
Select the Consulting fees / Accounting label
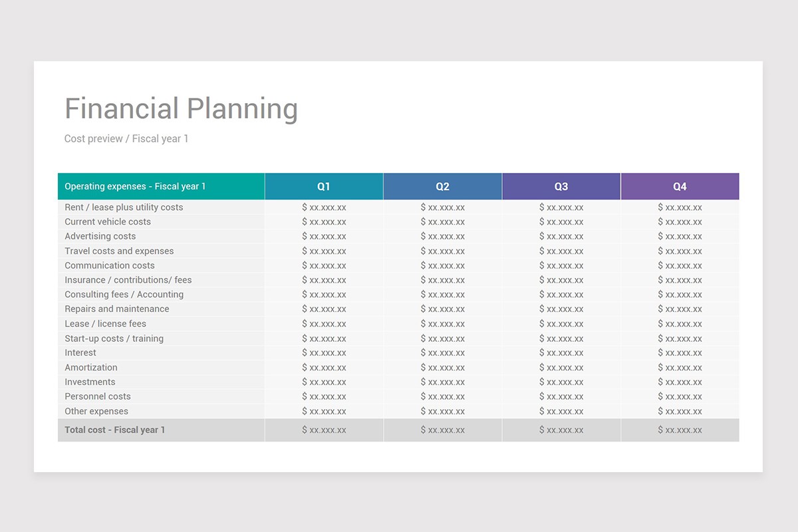pyautogui.click(x=124, y=294)
